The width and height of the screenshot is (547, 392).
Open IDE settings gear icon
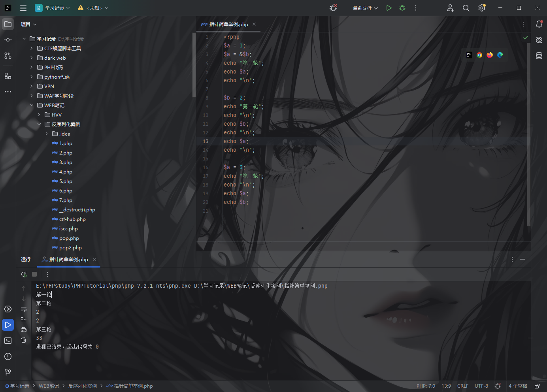pyautogui.click(x=482, y=8)
